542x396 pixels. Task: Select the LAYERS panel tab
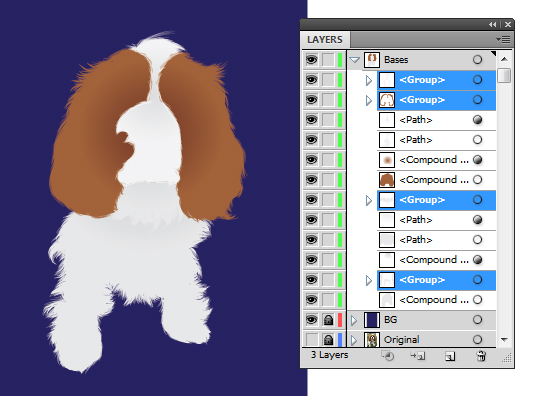[x=325, y=40]
